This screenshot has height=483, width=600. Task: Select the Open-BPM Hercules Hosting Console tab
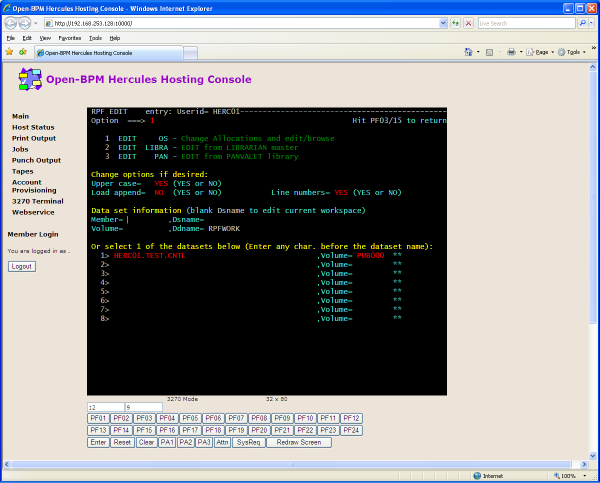(109, 53)
